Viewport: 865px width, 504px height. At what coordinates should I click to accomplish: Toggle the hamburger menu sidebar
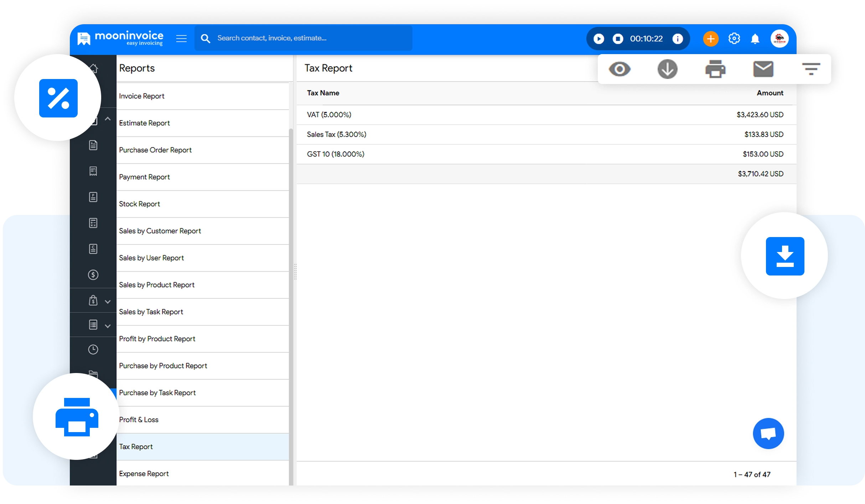click(x=181, y=38)
